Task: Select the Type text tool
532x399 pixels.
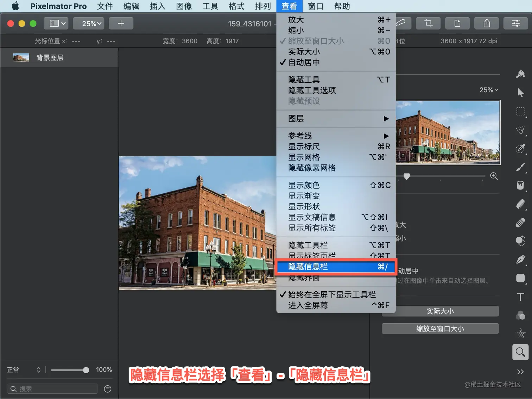Action: point(520,297)
